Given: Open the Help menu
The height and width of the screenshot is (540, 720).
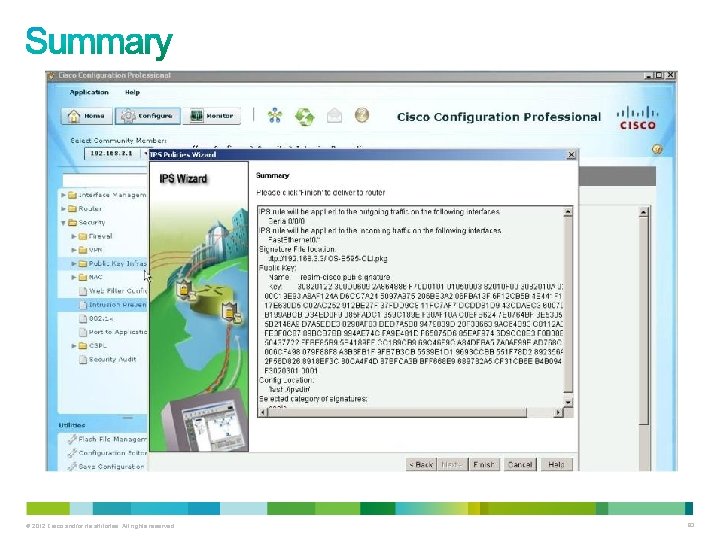Looking at the screenshot, I should coord(132,92).
